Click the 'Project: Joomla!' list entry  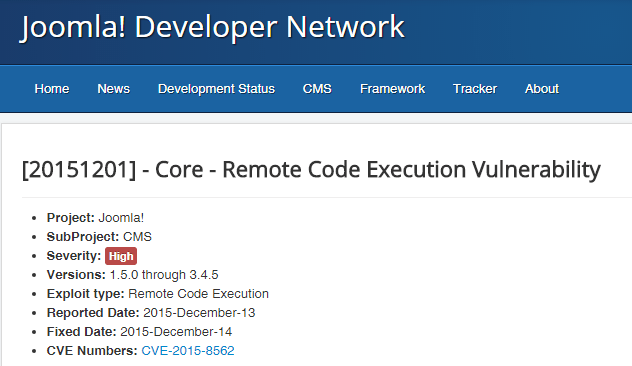pyautogui.click(x=95, y=218)
